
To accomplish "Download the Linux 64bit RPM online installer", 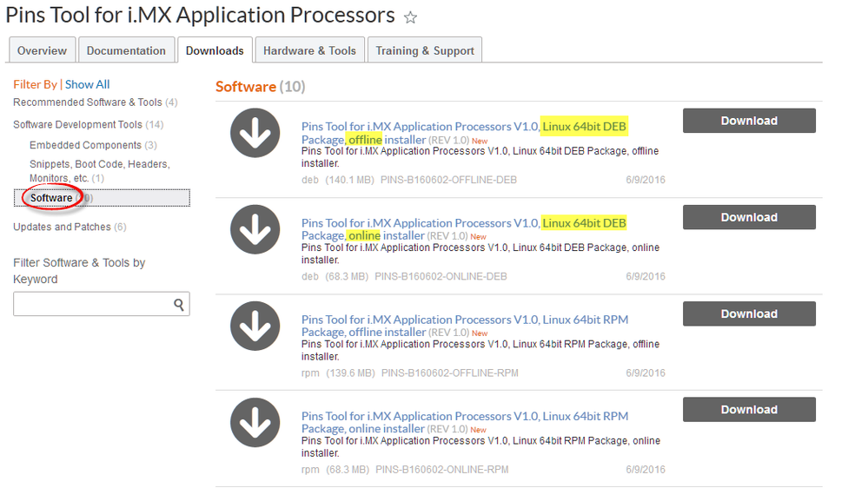I will click(x=749, y=410).
